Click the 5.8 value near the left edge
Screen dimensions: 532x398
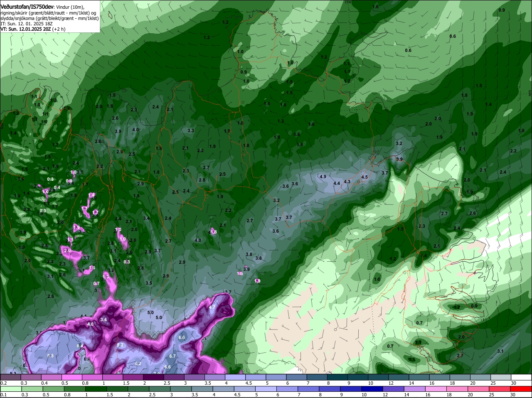tap(50, 356)
